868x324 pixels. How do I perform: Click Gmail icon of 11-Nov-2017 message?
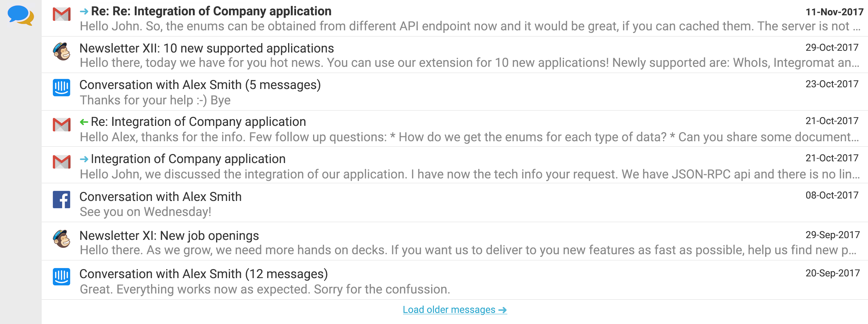62,15
